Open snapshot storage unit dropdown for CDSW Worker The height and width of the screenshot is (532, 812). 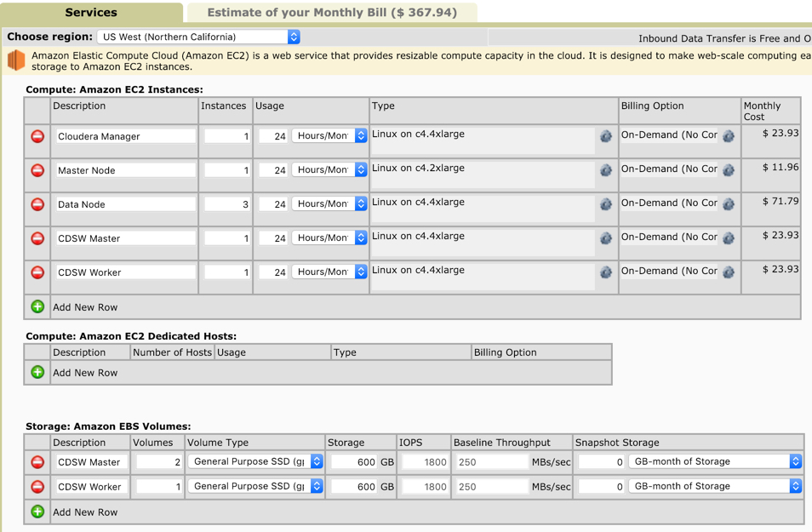coord(715,486)
